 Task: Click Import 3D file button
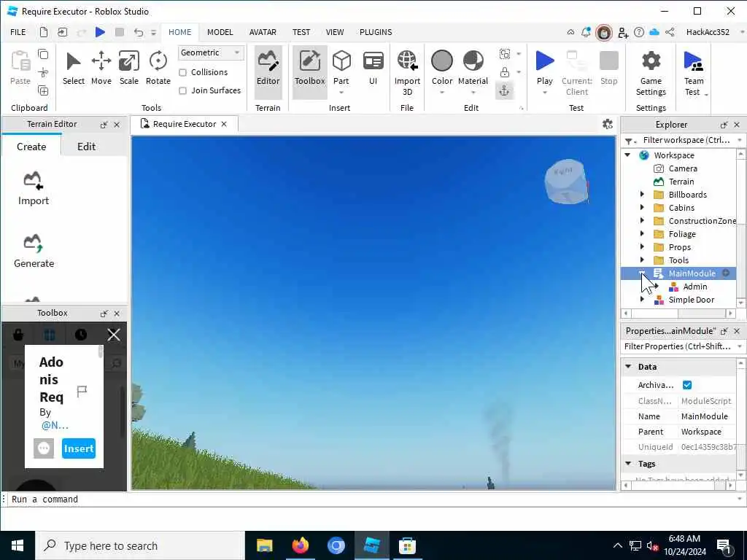coord(407,73)
